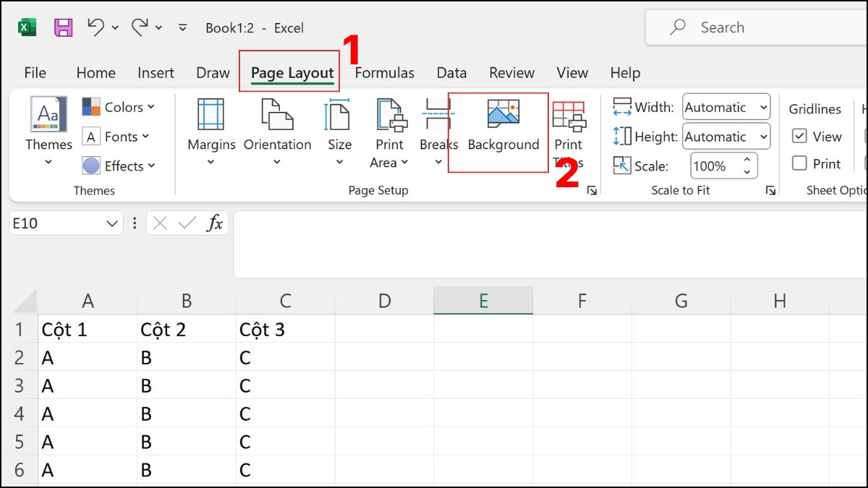Open the Width Automatic dropdown
868x488 pixels.
click(x=765, y=106)
